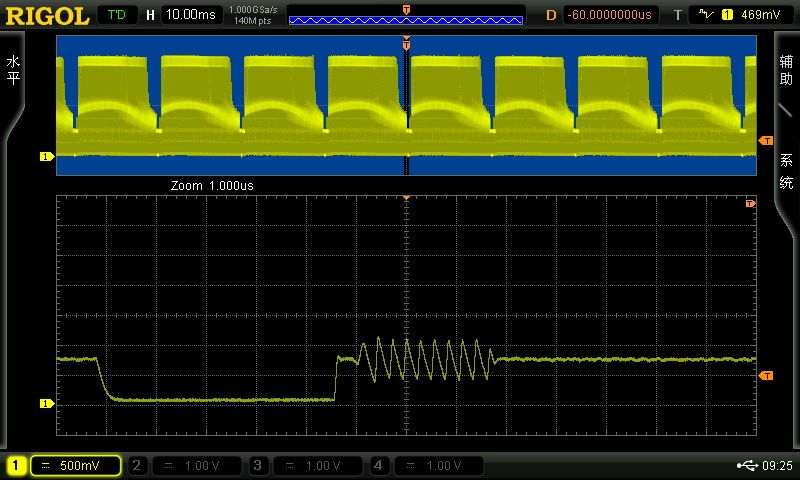This screenshot has width=800, height=480.
Task: Click the rising edge trigger type icon
Action: tap(707, 14)
